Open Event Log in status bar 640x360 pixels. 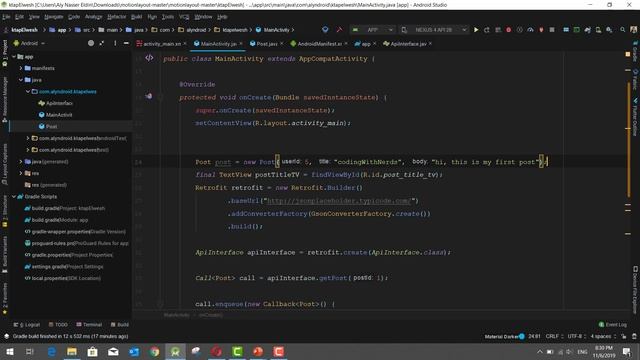pyautogui.click(x=613, y=324)
